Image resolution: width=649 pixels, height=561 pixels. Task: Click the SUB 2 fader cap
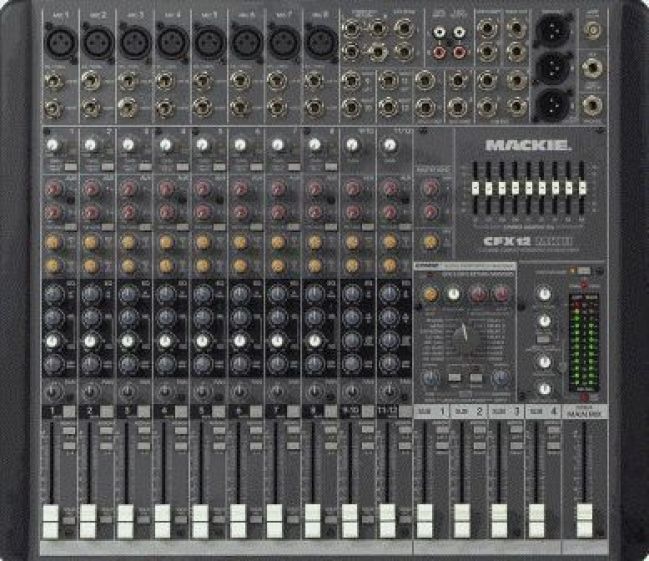click(461, 518)
